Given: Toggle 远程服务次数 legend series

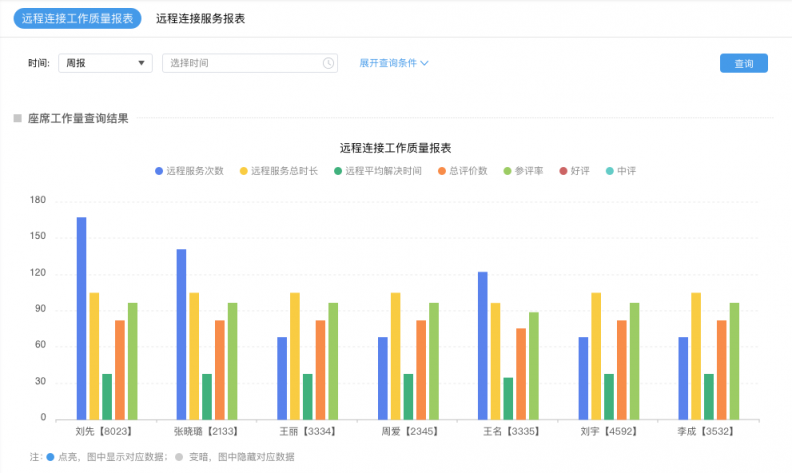Looking at the screenshot, I should [189, 171].
